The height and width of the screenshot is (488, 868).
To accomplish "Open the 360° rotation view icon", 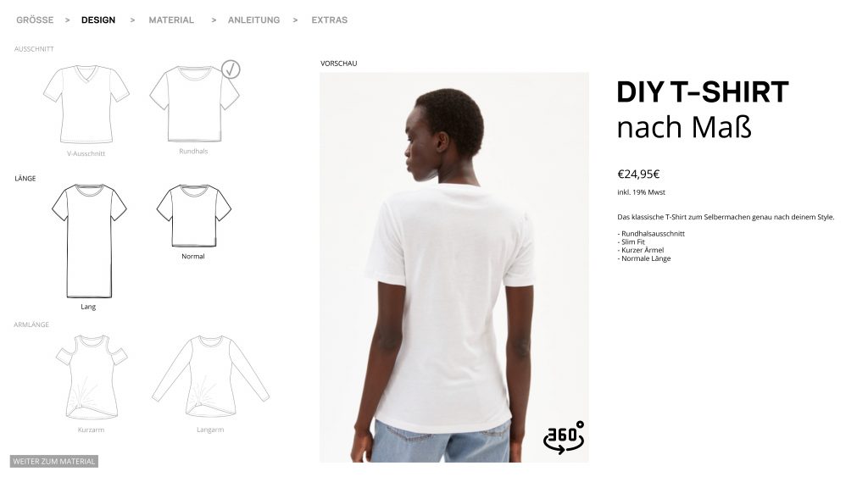I will tap(564, 438).
